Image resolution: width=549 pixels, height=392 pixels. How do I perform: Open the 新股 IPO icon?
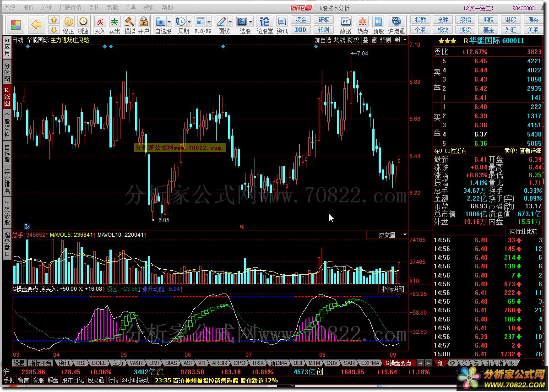378,25
